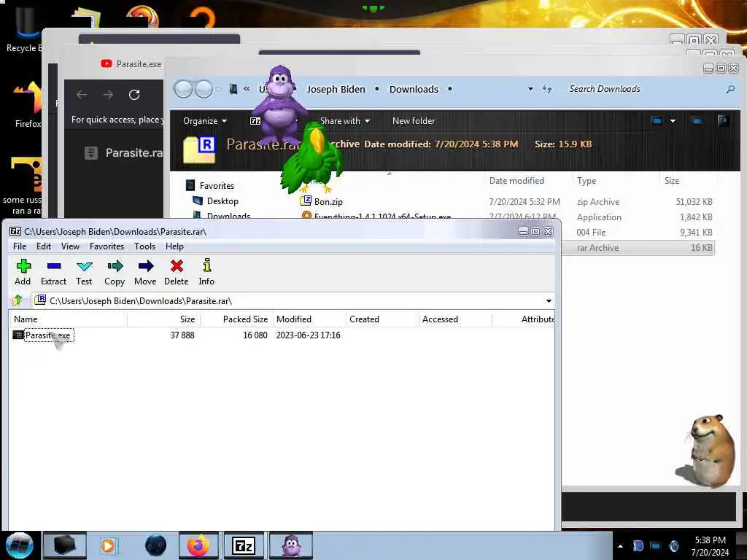This screenshot has width=747, height=560.
Task: Click the browser reload button
Action: click(x=134, y=95)
